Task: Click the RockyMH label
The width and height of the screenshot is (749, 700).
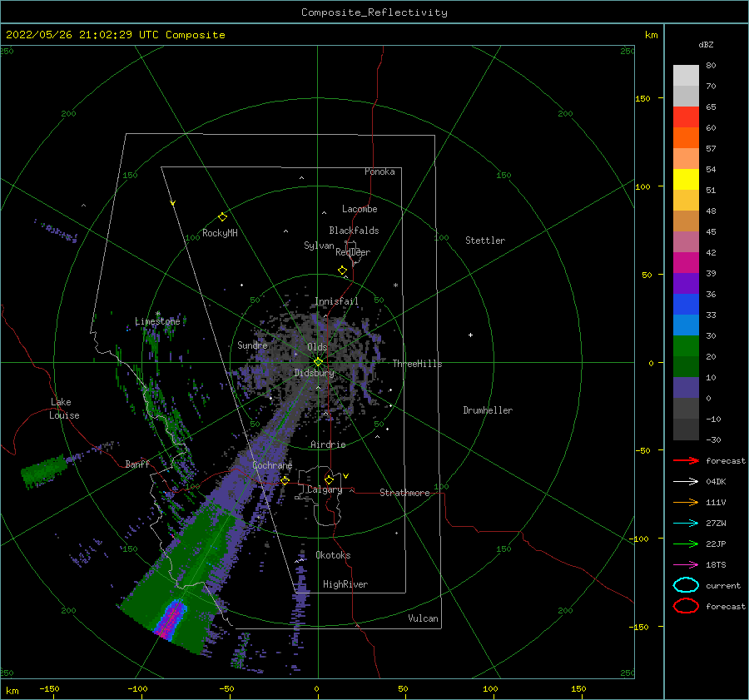Action: tap(220, 233)
